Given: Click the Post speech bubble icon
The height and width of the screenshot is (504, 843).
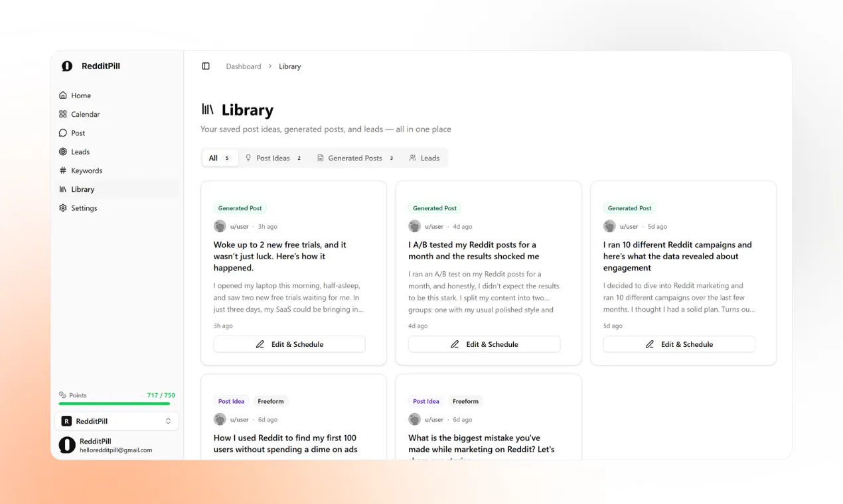Looking at the screenshot, I should point(63,133).
